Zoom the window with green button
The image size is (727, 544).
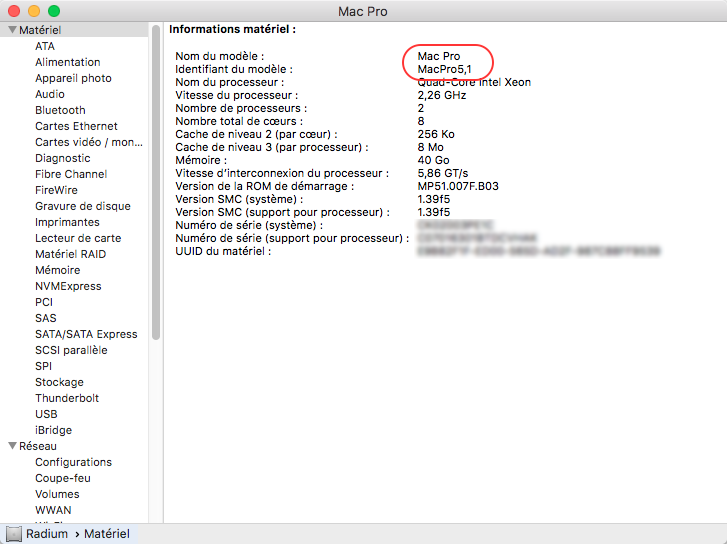point(54,11)
